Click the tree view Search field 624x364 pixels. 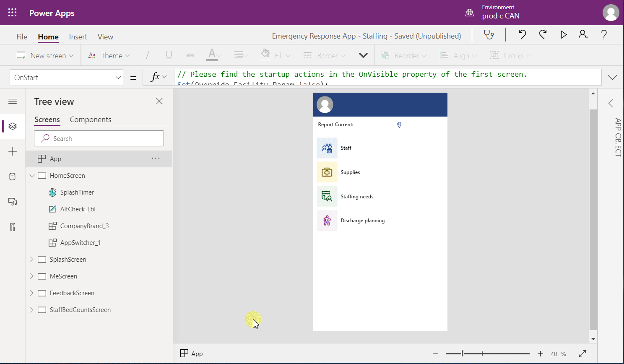pyautogui.click(x=99, y=139)
